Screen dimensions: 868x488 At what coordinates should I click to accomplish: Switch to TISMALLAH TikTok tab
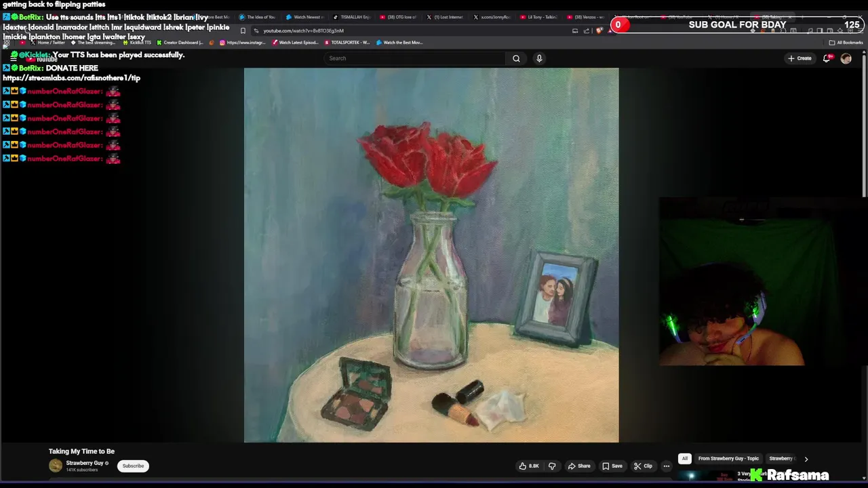(x=351, y=17)
